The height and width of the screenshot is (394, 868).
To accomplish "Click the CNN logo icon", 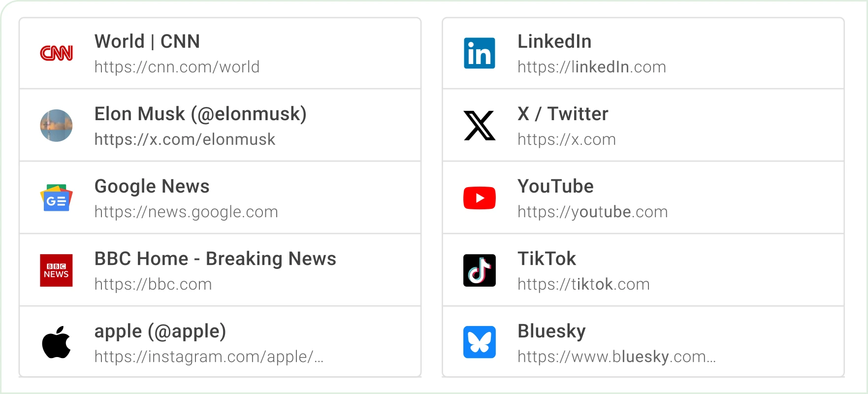I will [x=56, y=53].
